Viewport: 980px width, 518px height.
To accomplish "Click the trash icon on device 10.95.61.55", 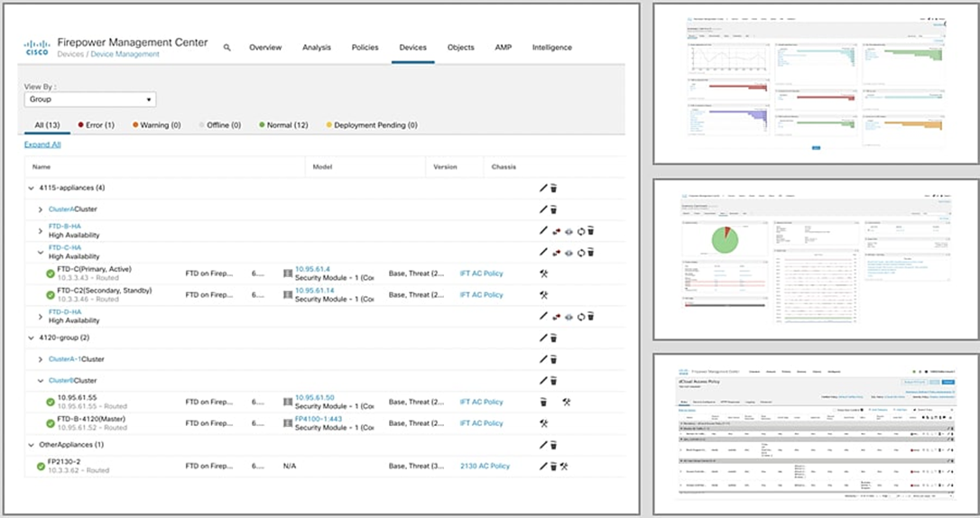I will 543,402.
